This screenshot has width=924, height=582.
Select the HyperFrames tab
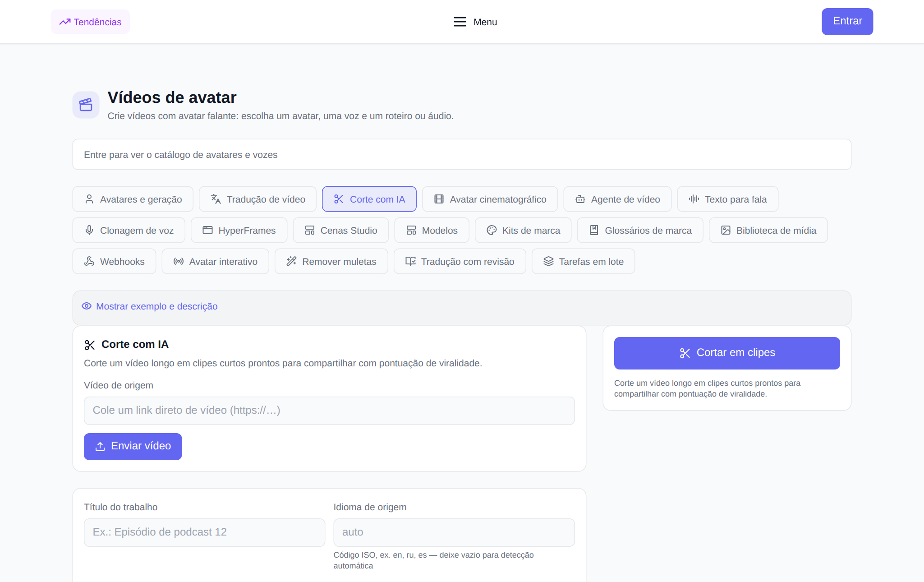tap(239, 230)
